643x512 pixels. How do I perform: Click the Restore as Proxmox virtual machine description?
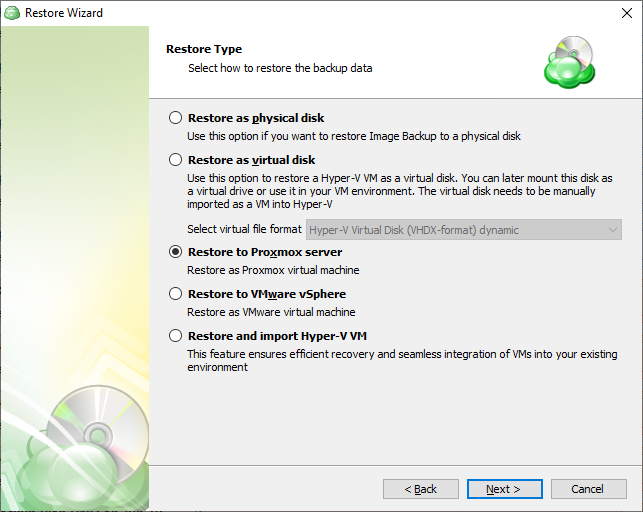pos(273,270)
